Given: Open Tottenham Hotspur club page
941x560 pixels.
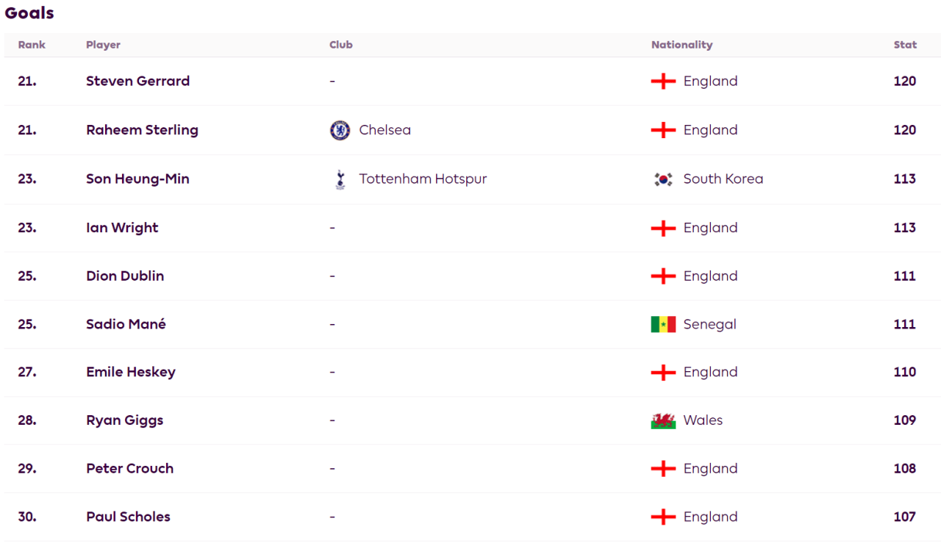Looking at the screenshot, I should [423, 179].
